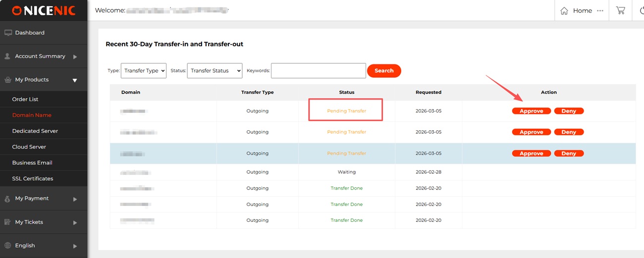Open the shopping cart
This screenshot has height=258, width=644.
[x=620, y=10]
